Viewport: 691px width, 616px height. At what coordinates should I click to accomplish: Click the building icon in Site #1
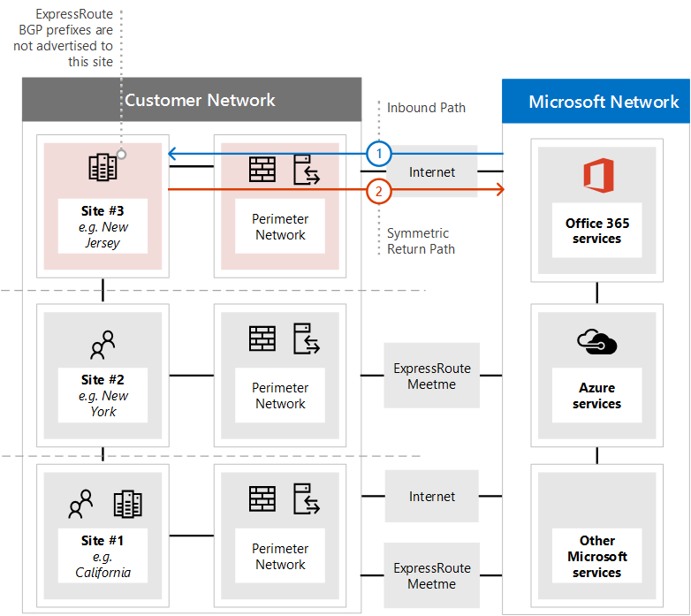(128, 504)
